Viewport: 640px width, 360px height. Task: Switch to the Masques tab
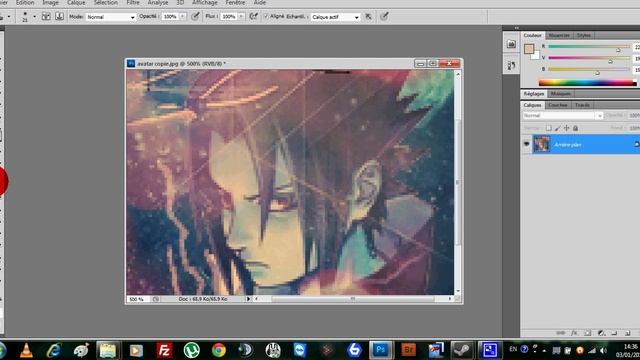[x=561, y=94]
